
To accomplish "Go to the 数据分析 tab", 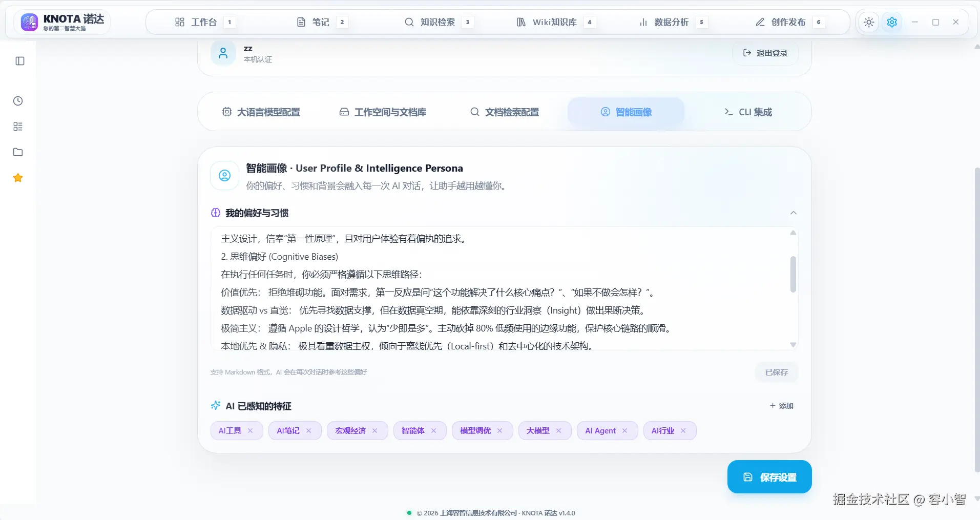I will pyautogui.click(x=673, y=22).
